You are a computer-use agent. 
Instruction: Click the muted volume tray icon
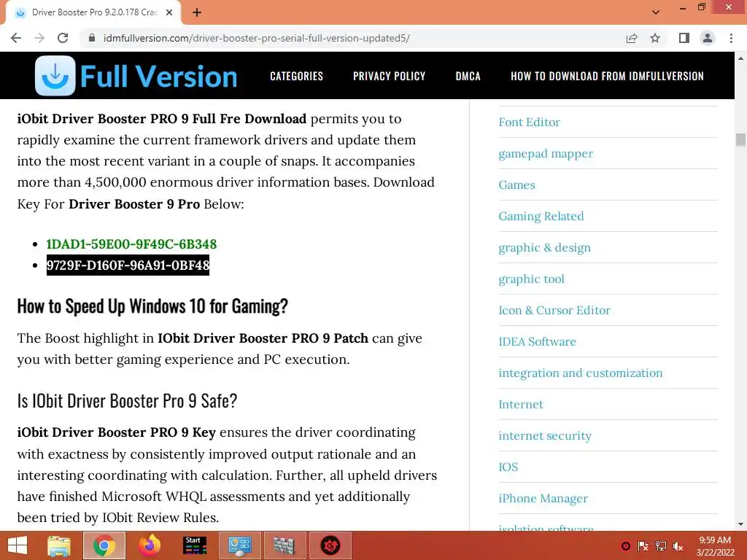[x=678, y=546]
